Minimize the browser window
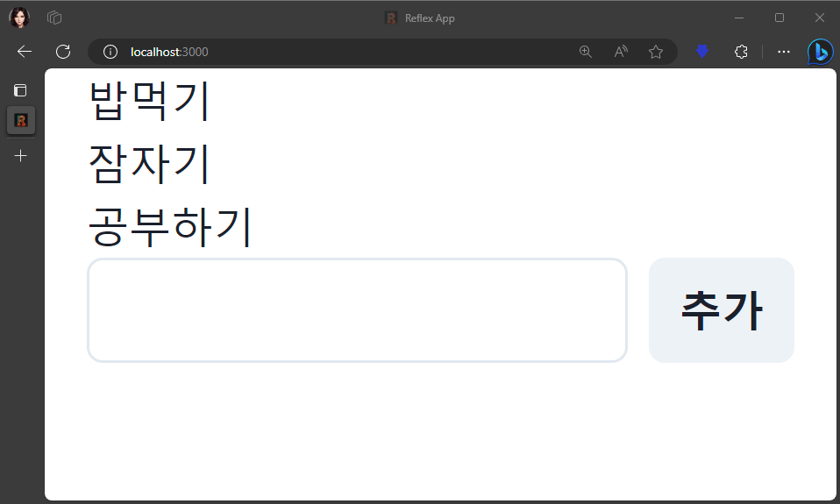 pyautogui.click(x=739, y=18)
